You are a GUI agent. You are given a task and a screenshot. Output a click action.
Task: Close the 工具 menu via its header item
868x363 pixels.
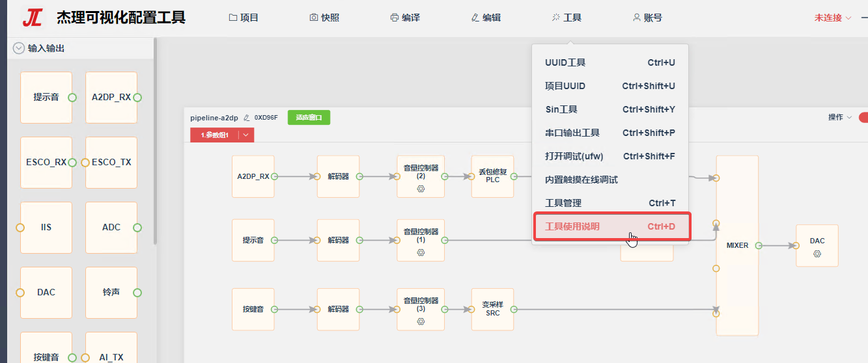click(567, 18)
